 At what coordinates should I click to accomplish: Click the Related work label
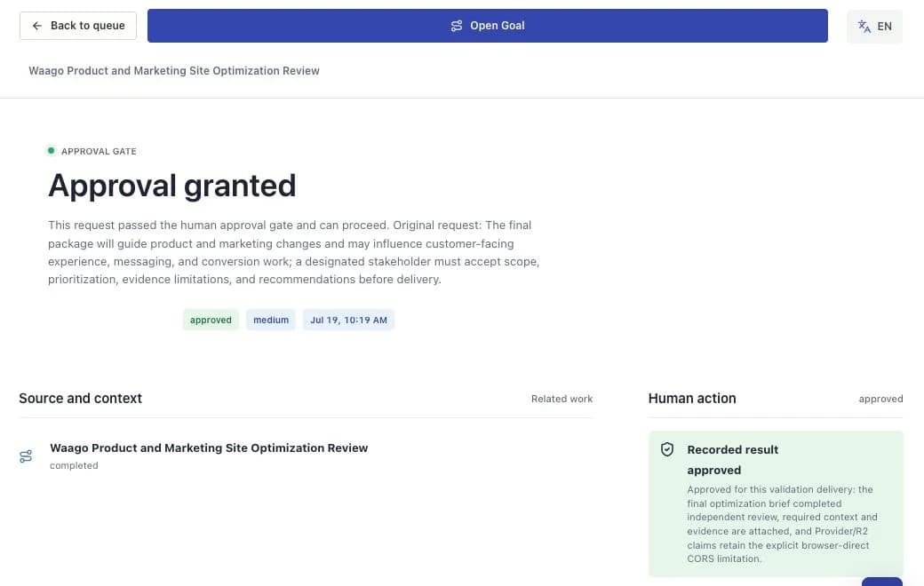tap(562, 399)
